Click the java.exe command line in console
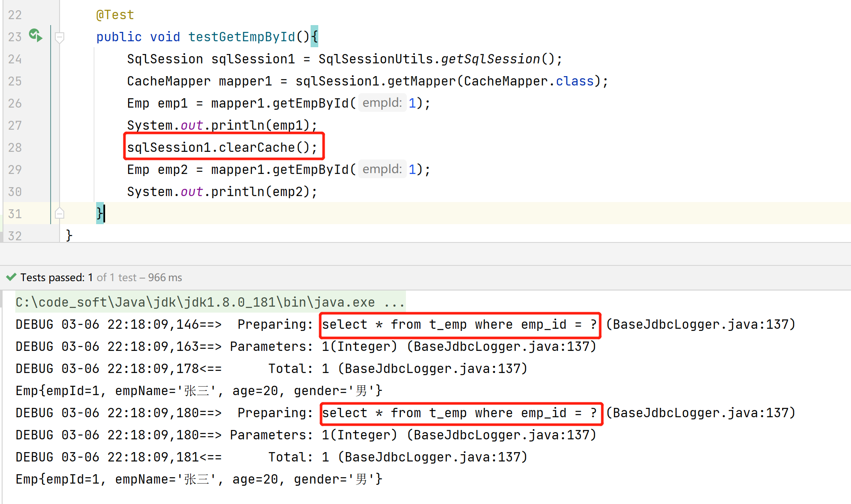This screenshot has height=504, width=851. [210, 302]
